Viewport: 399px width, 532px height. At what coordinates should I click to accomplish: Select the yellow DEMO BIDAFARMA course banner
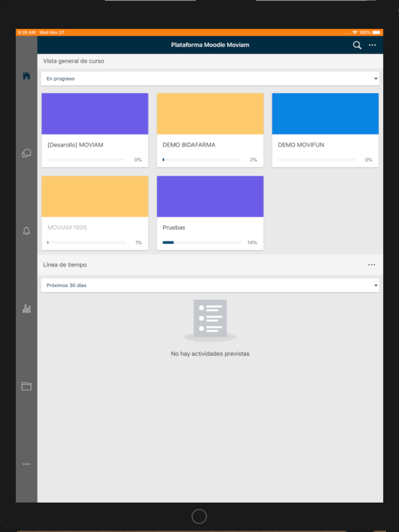pos(210,114)
